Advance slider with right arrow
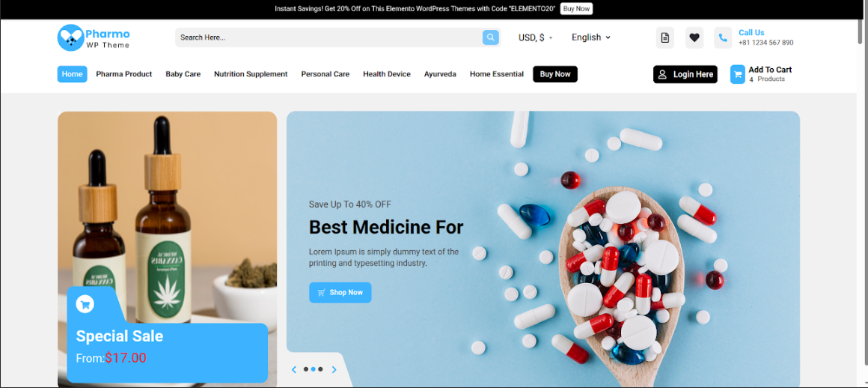 [334, 369]
